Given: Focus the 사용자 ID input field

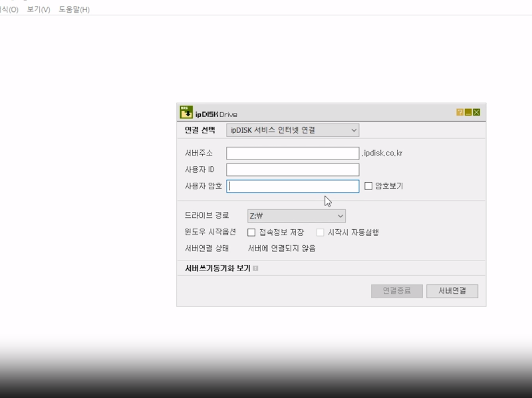Looking at the screenshot, I should [x=293, y=170].
